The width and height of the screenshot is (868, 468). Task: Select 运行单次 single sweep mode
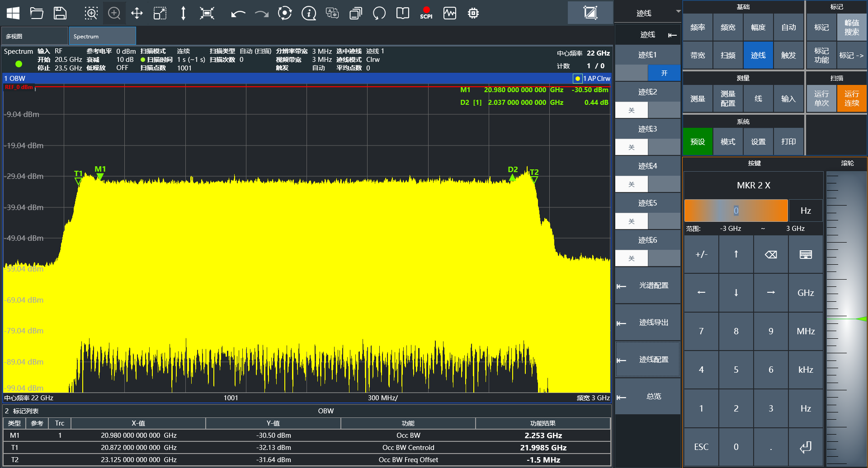coord(821,98)
